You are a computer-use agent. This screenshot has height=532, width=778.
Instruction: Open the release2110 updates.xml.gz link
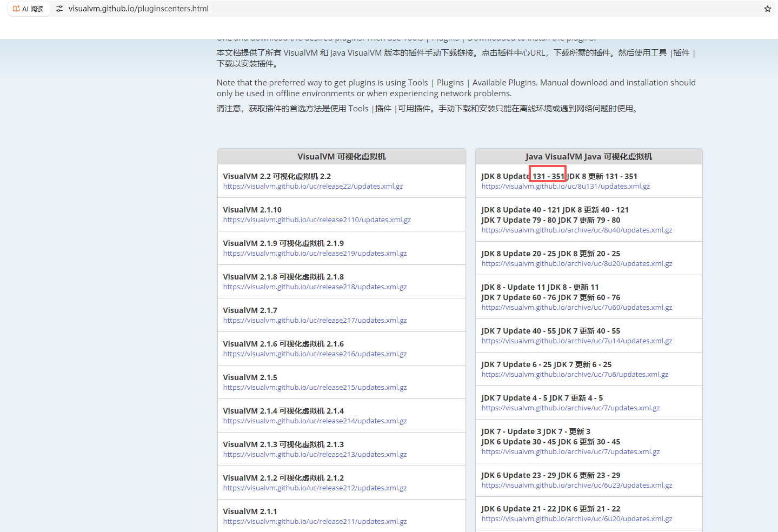pyautogui.click(x=317, y=220)
